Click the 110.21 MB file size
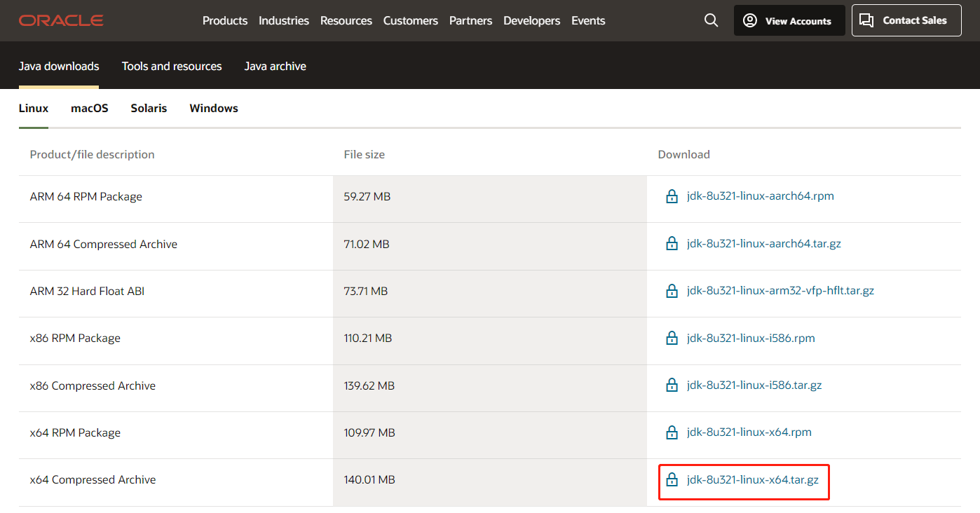The height and width of the screenshot is (513, 980). [x=368, y=338]
